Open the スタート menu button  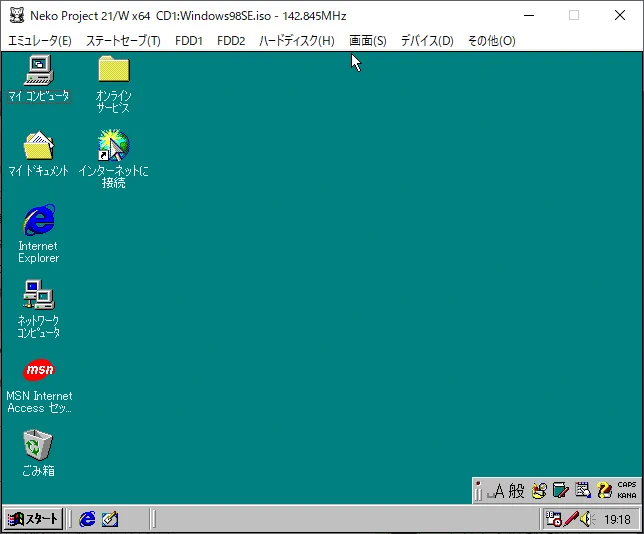coord(34,519)
